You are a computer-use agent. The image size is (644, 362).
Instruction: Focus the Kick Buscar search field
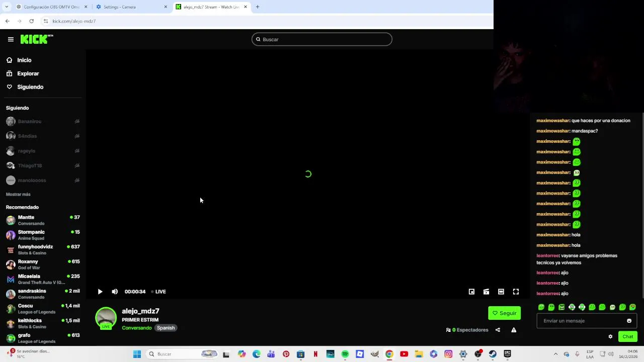(x=322, y=39)
